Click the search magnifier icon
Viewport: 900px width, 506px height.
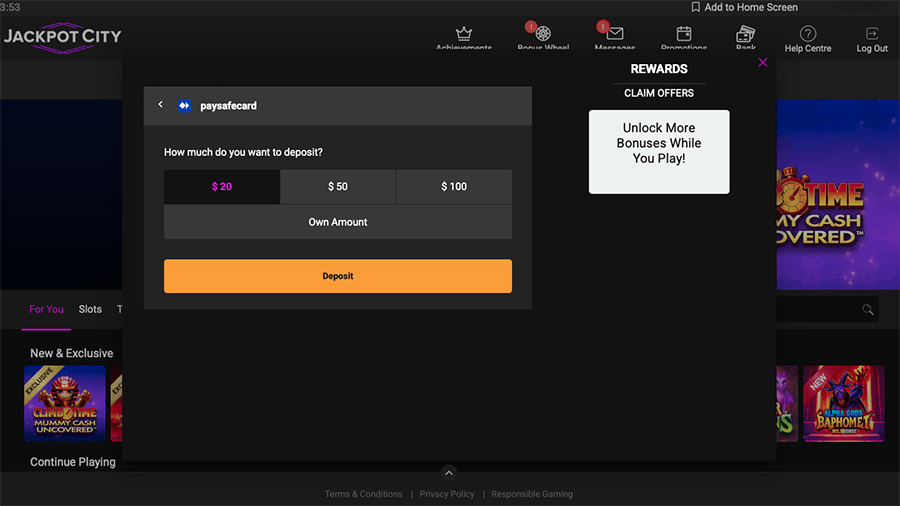point(868,310)
